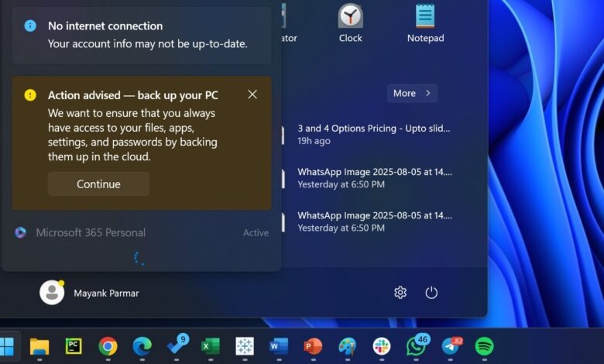Screen dimensions: 604x364
Task: Launch Notepad from pinned apps
Action: coord(424,22)
